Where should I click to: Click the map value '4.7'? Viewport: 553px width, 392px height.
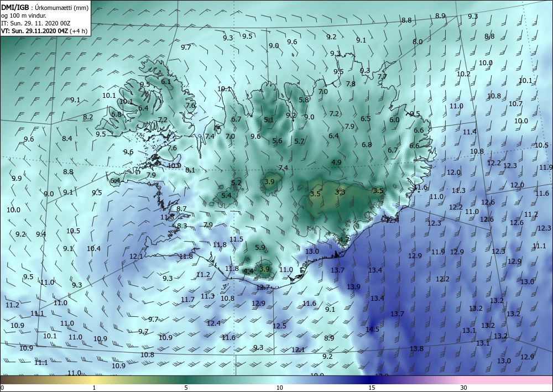pos(344,240)
